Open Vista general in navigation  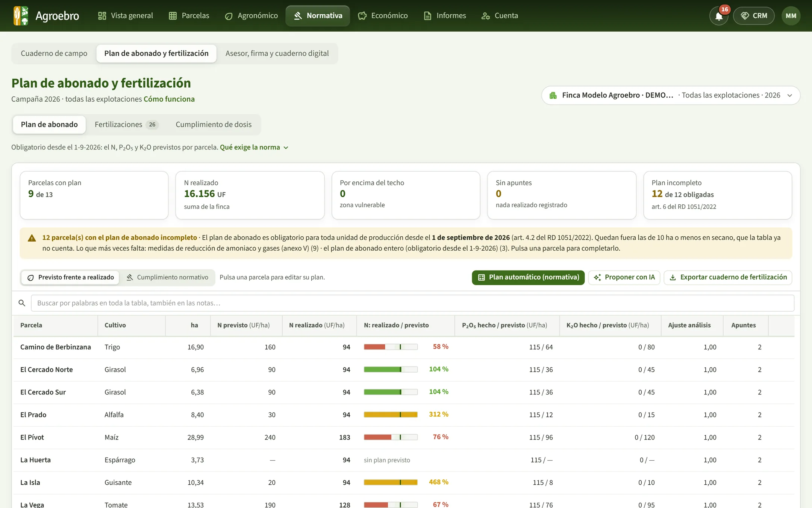click(x=126, y=15)
